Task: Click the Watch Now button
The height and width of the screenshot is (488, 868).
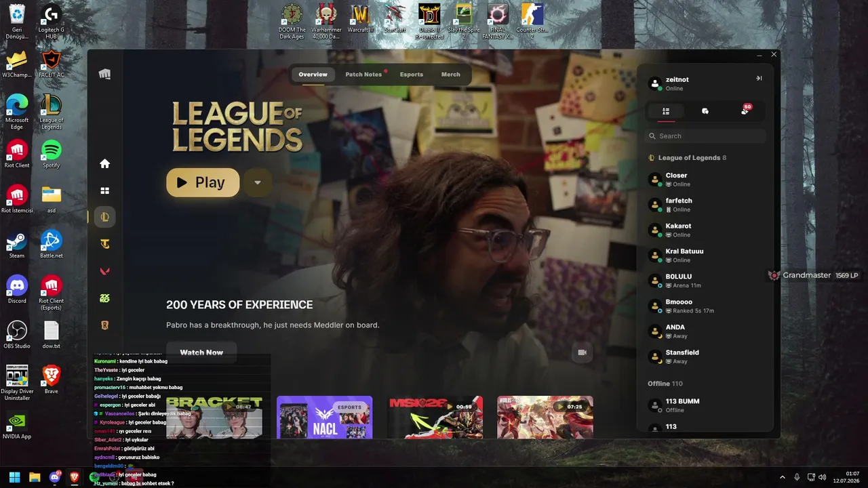Action: [x=201, y=352]
